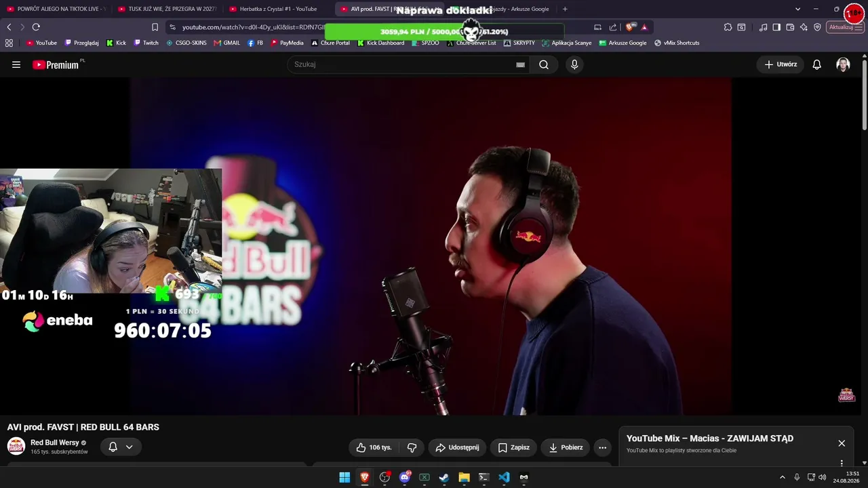
Task: Switch to POWRÓT ALIEGO NA TIKTOK LIVE tab
Action: tap(56, 9)
